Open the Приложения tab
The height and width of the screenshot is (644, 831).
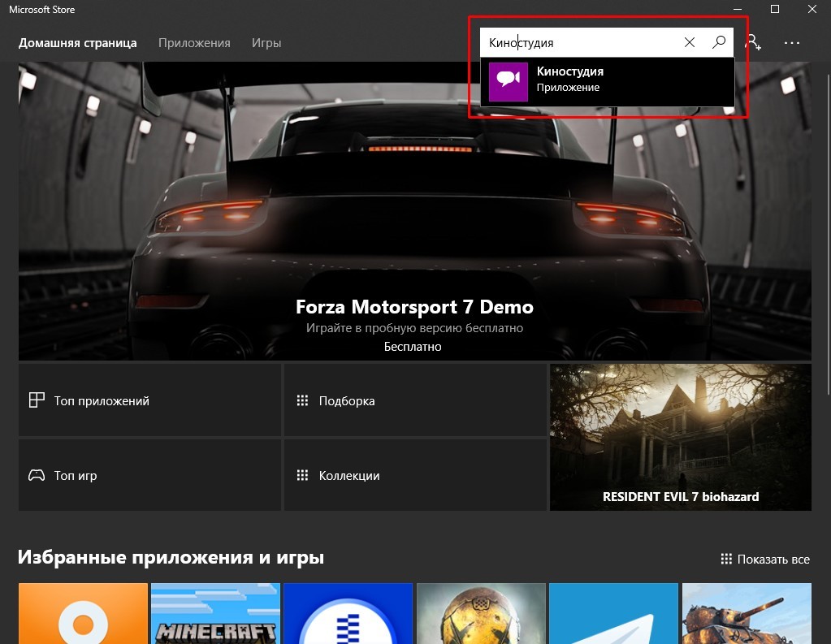pyautogui.click(x=194, y=43)
